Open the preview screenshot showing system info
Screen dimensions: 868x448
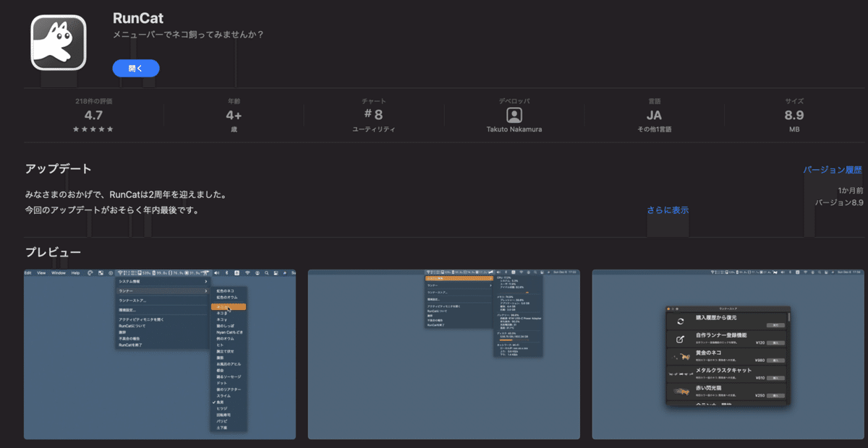coord(444,354)
